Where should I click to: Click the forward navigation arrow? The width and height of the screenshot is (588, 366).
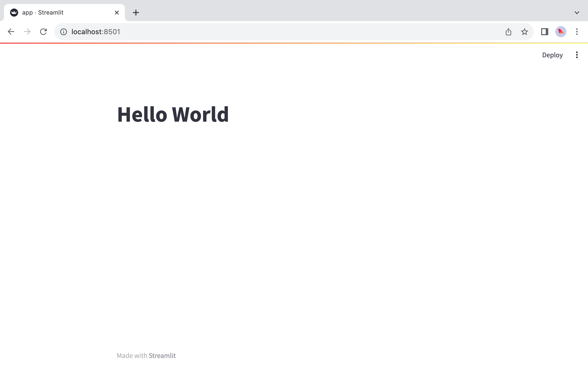coord(27,32)
